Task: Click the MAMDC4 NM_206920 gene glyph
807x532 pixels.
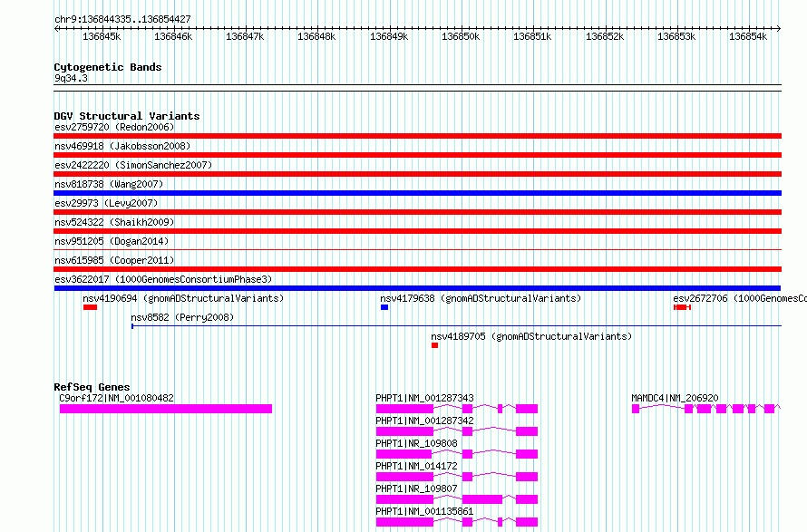Action: coord(706,409)
